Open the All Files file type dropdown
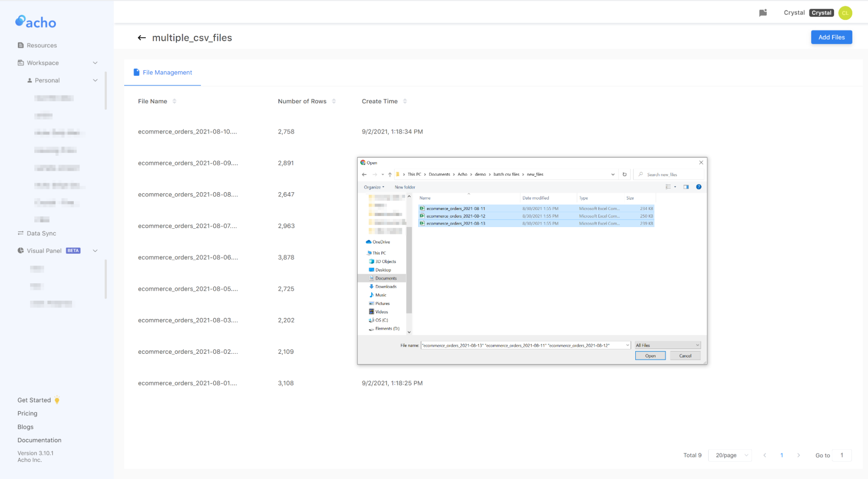Viewport: 868px width, 479px height. coord(667,345)
